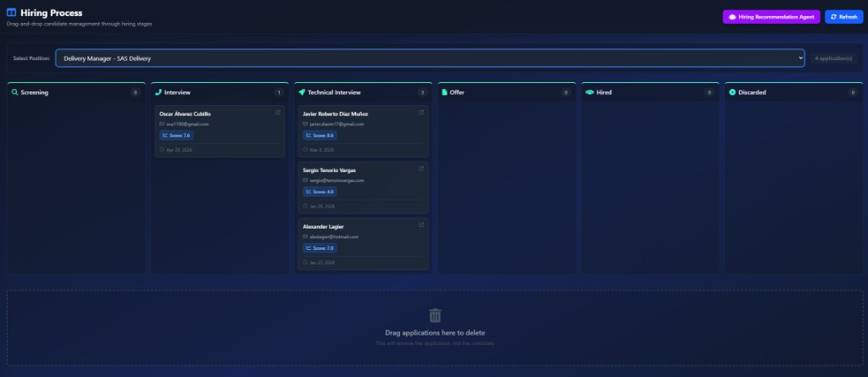
Task: Click the clock icon beside Apr 29, 2026
Action: [x=162, y=150]
